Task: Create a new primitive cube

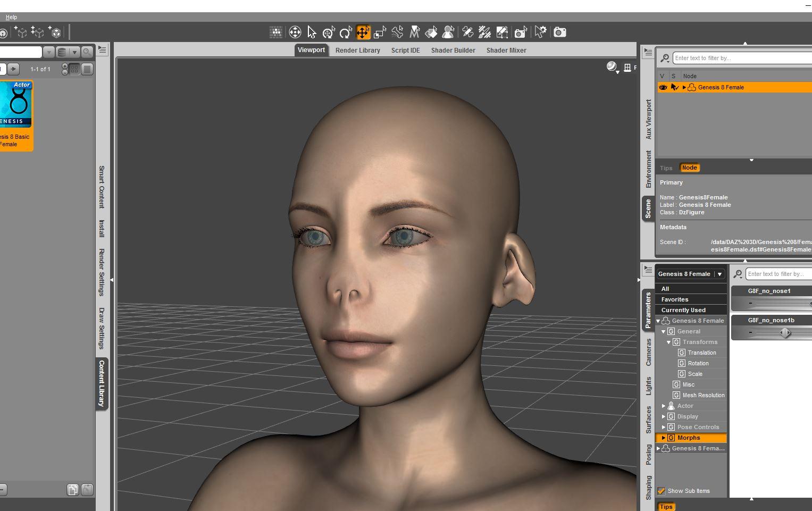Action: [55, 32]
